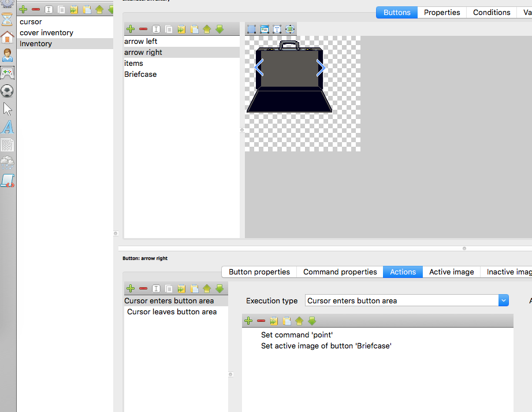Open the Characters person icon in sidebar

click(x=7, y=55)
